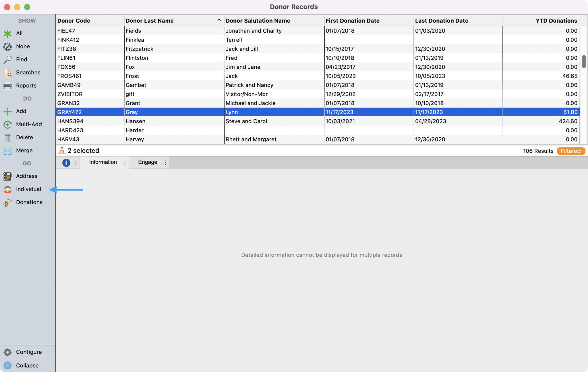
Task: Click the Reports printer icon
Action: coord(7,86)
